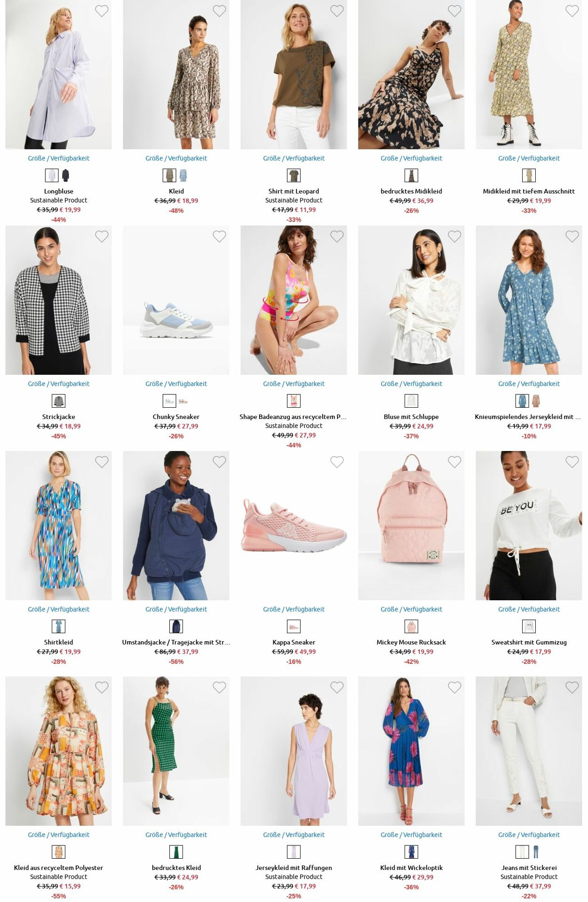Screen dimensions: 588x902
Task: Open the Shape Badeanzug product image
Action: click(x=294, y=300)
